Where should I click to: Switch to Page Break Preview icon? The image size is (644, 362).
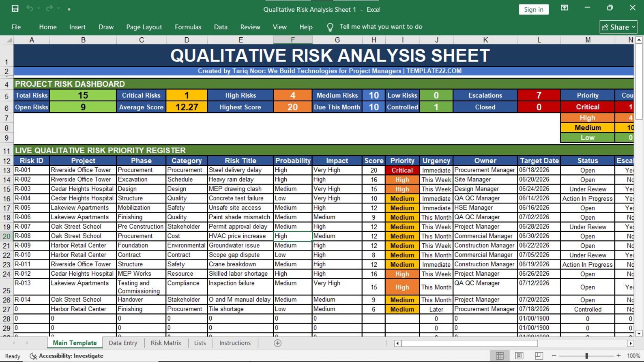click(x=539, y=356)
